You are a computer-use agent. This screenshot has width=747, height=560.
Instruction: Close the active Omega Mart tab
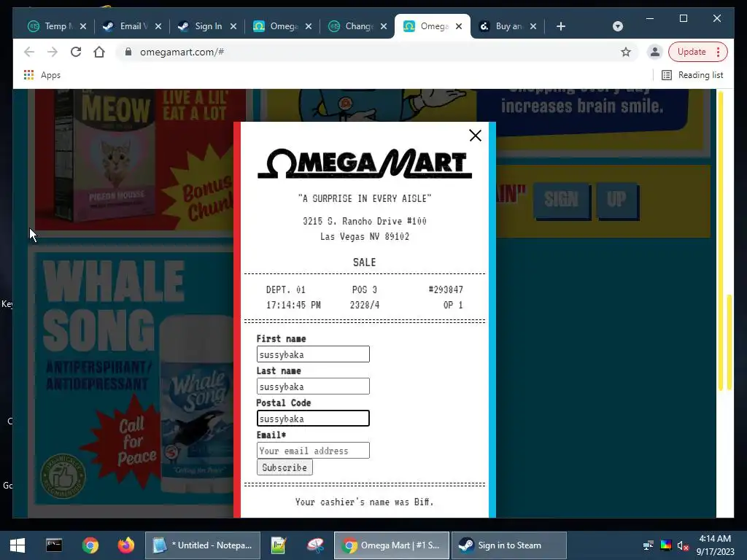459,26
